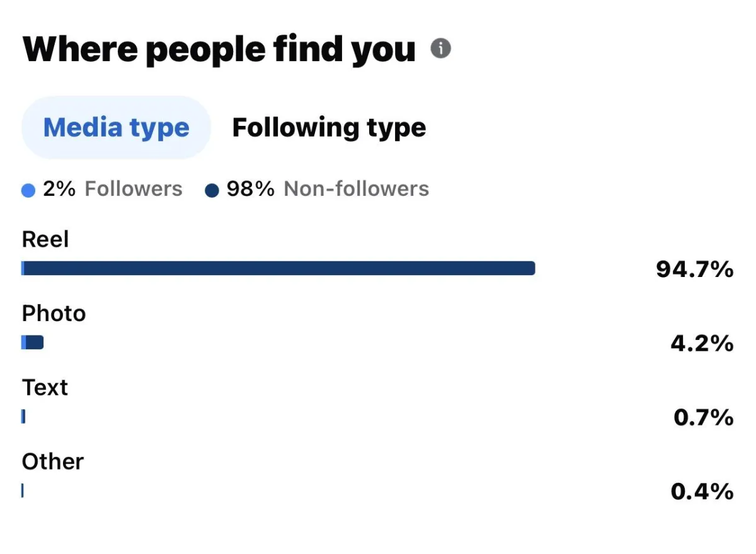756x554 pixels.
Task: Select the Media type tab
Action: click(116, 128)
